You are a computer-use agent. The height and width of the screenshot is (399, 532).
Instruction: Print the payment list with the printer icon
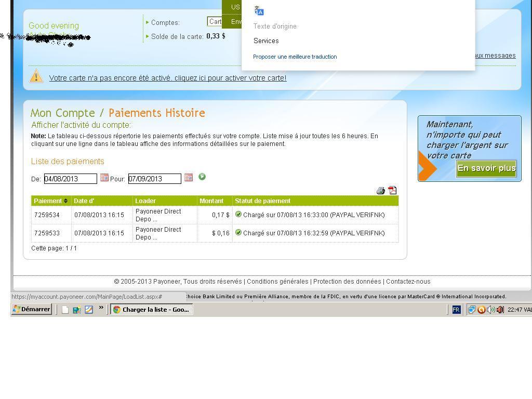tap(381, 191)
